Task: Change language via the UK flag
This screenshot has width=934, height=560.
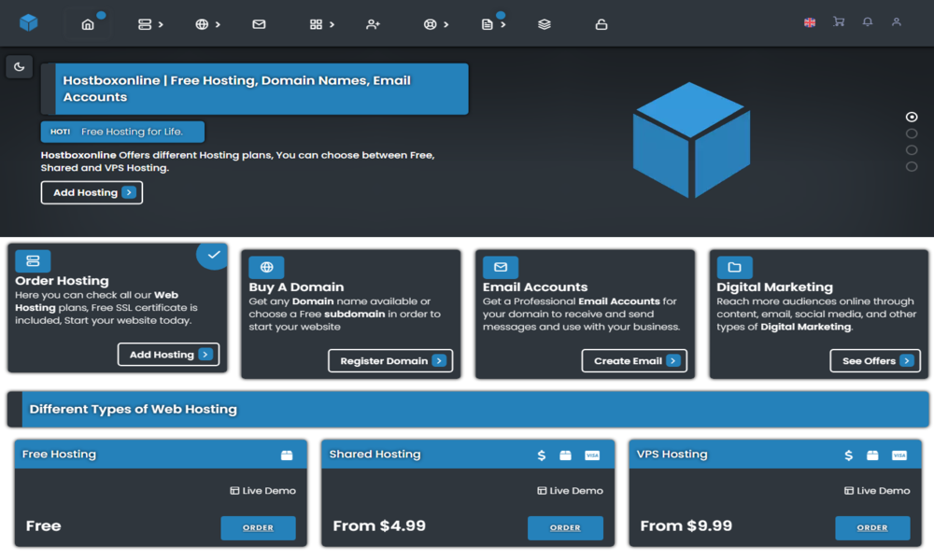Action: pos(810,22)
